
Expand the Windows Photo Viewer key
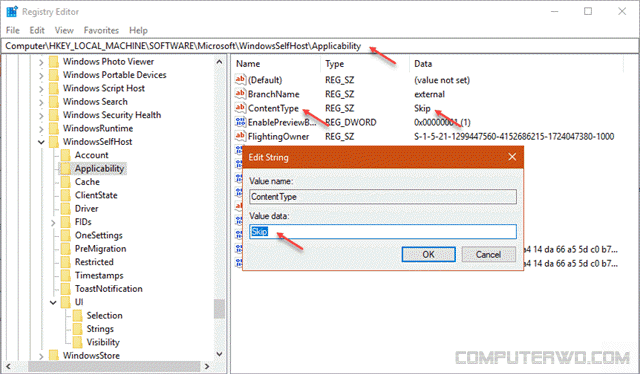[41, 62]
